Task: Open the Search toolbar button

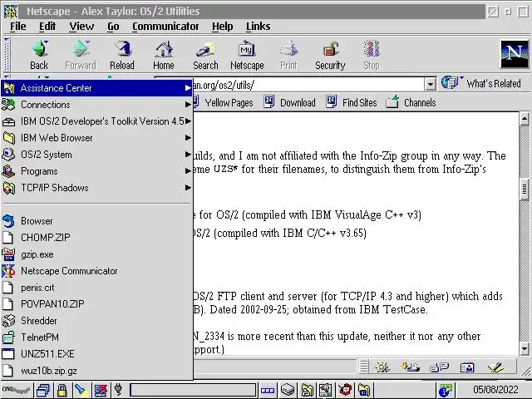Action: [205, 56]
